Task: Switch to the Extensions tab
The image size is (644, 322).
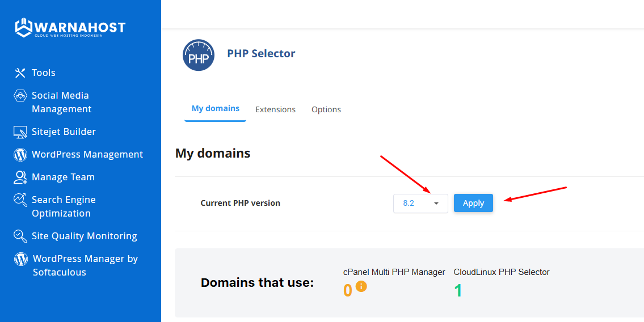Action: (x=275, y=109)
